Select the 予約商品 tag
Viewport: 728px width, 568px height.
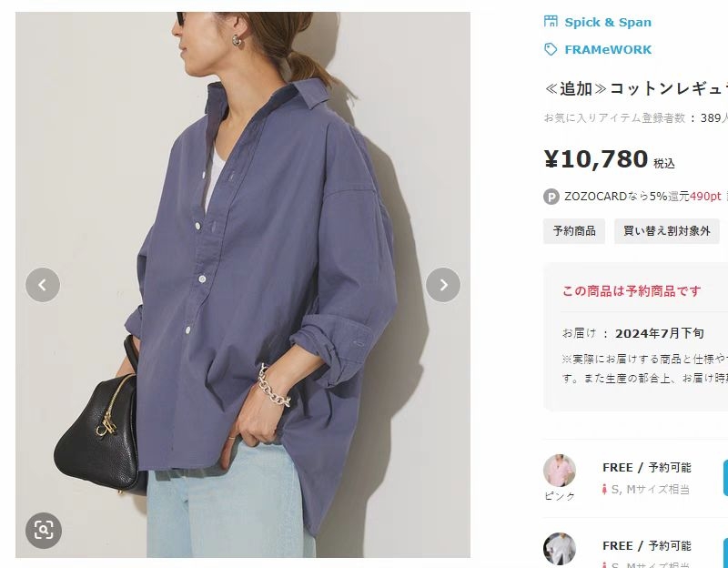coord(574,231)
